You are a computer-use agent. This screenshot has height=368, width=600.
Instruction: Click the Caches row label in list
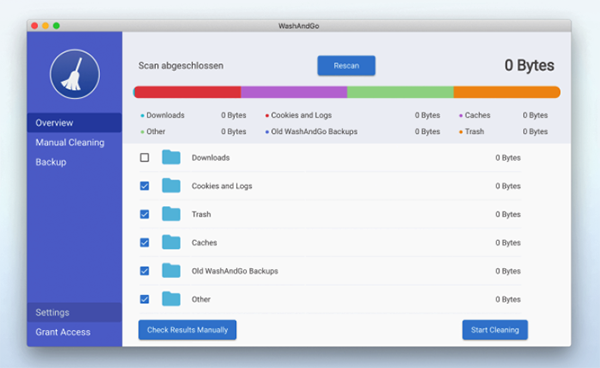tap(204, 243)
